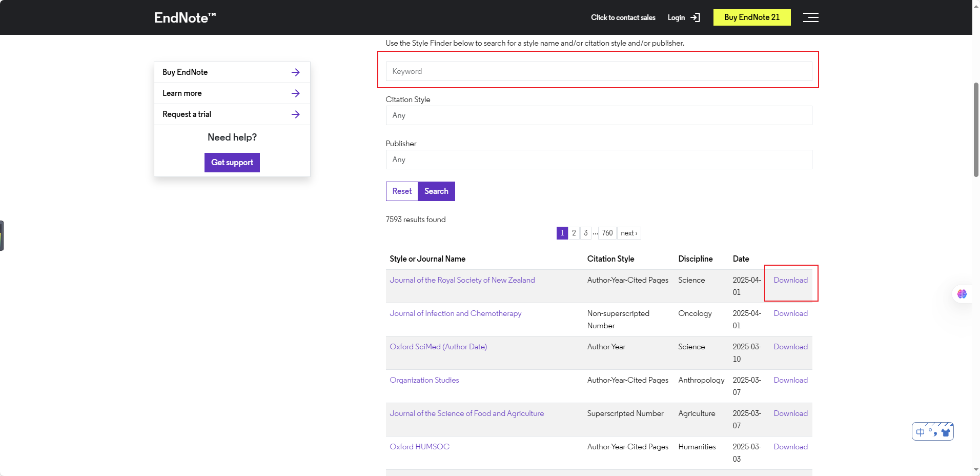Click the next page link
Image resolution: width=980 pixels, height=476 pixels.
point(629,233)
